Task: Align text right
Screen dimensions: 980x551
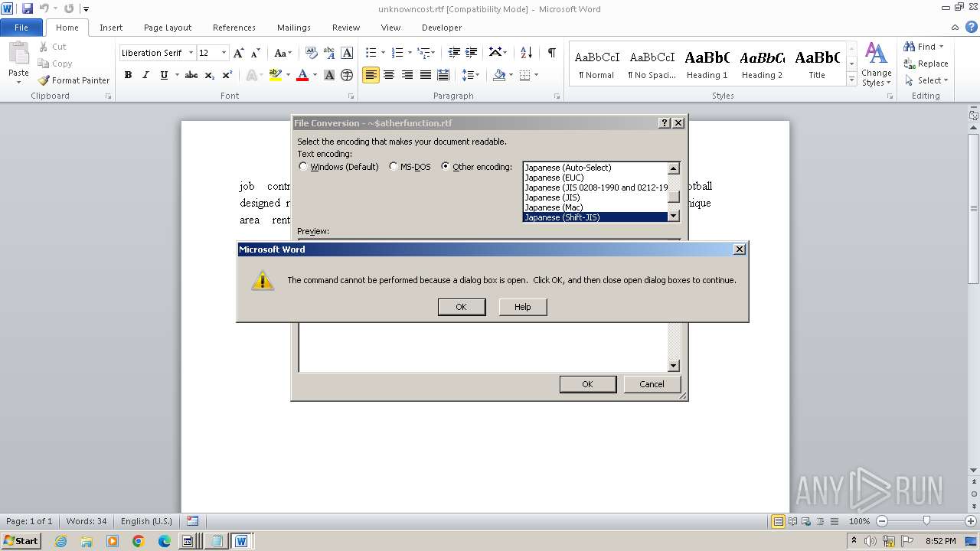Action: coord(407,75)
